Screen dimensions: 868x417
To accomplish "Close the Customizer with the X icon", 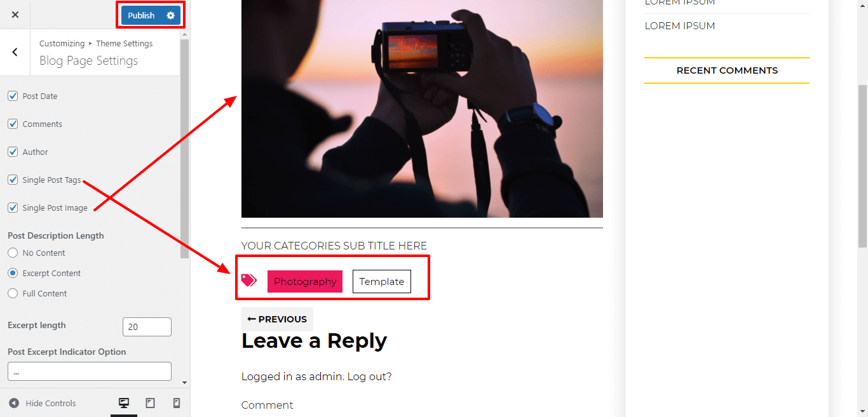I will coord(15,15).
